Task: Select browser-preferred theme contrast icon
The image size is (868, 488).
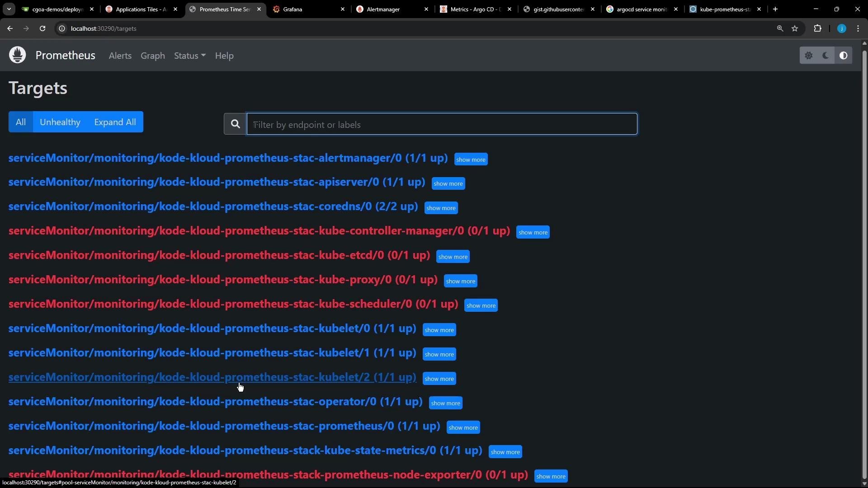Action: (843, 56)
